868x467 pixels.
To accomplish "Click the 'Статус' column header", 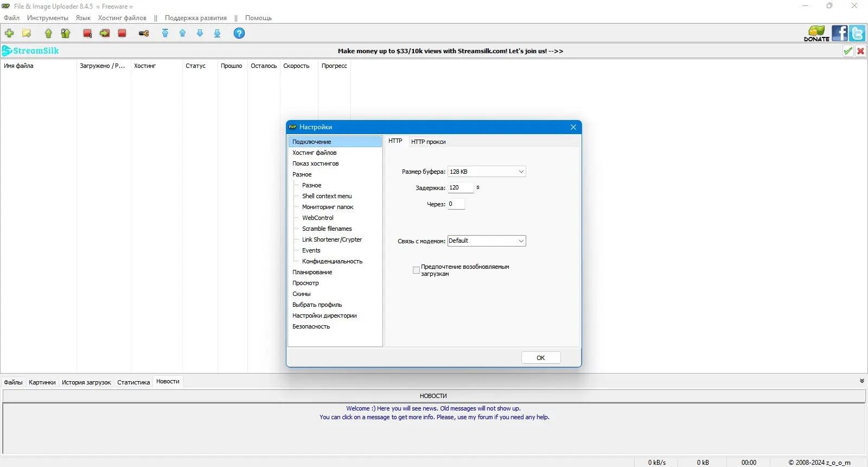I will (x=200, y=66).
